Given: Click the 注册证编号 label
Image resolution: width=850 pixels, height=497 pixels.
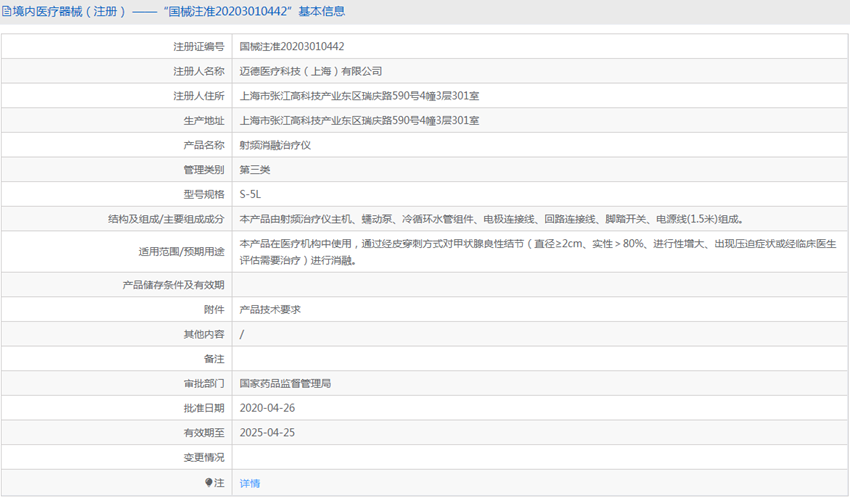Looking at the screenshot, I should click(199, 47).
